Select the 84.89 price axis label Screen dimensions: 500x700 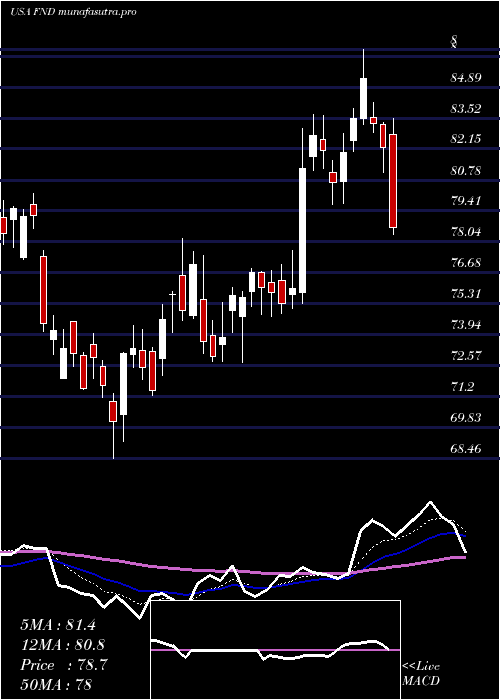pyautogui.click(x=466, y=78)
